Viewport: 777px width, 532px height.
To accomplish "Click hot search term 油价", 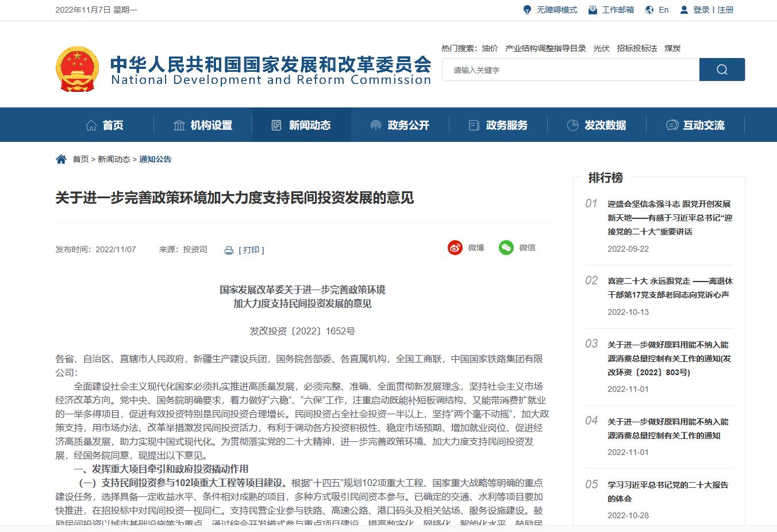I will 490,48.
